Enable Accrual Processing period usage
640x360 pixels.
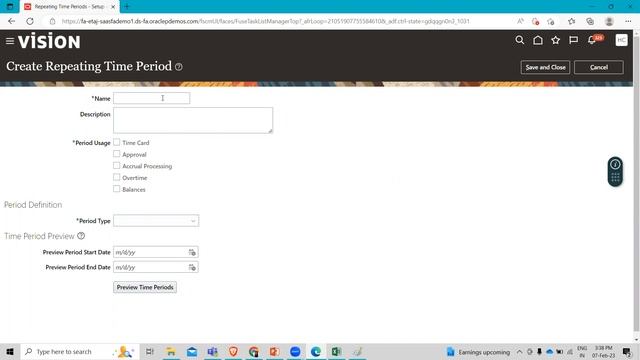[x=117, y=166]
